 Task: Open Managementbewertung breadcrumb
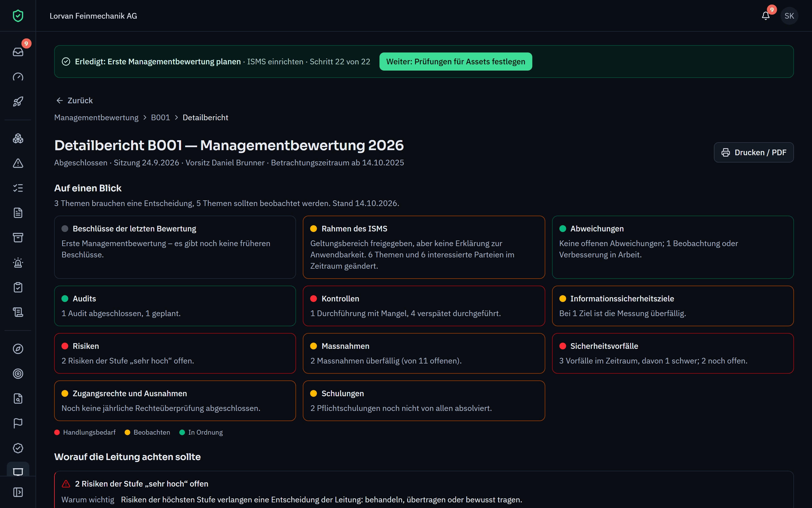coord(96,118)
